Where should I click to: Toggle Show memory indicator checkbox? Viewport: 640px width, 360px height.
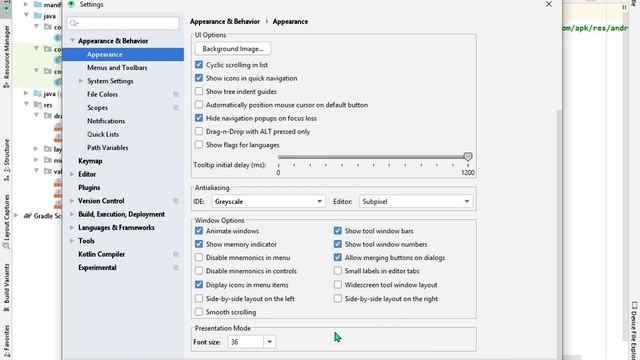click(x=199, y=244)
